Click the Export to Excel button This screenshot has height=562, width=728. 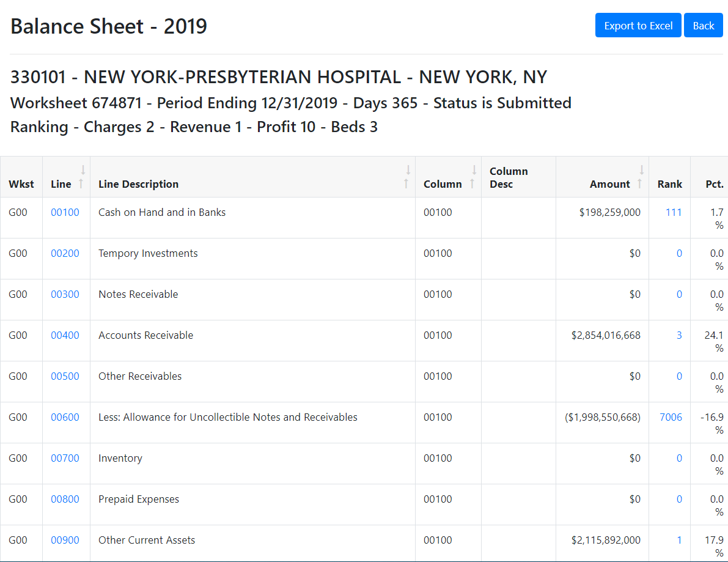click(x=638, y=26)
